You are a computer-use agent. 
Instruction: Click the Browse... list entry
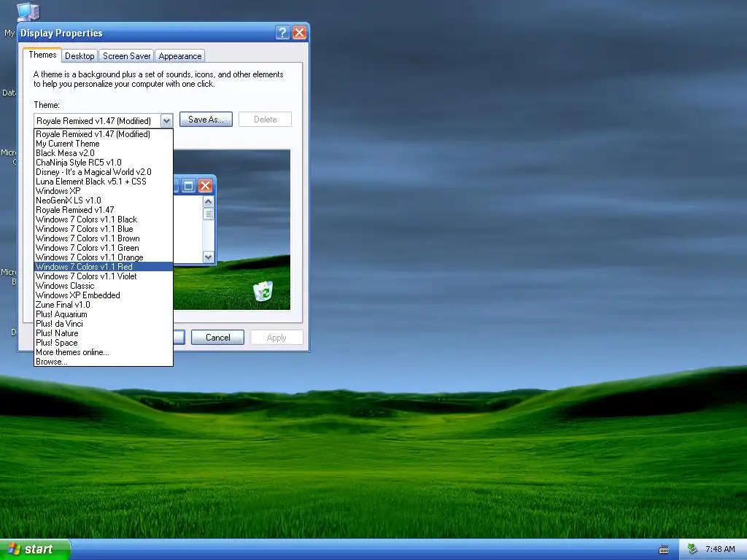coord(104,362)
